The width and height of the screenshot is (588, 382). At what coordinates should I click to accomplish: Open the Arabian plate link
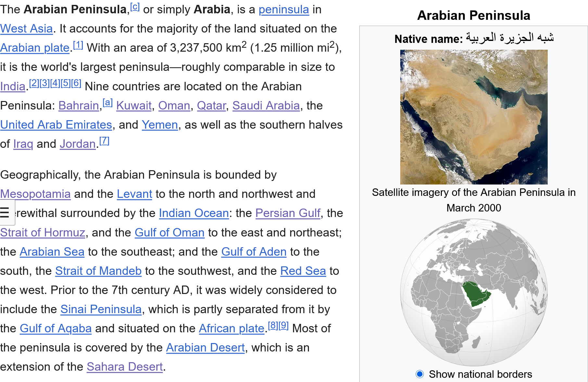pos(35,48)
